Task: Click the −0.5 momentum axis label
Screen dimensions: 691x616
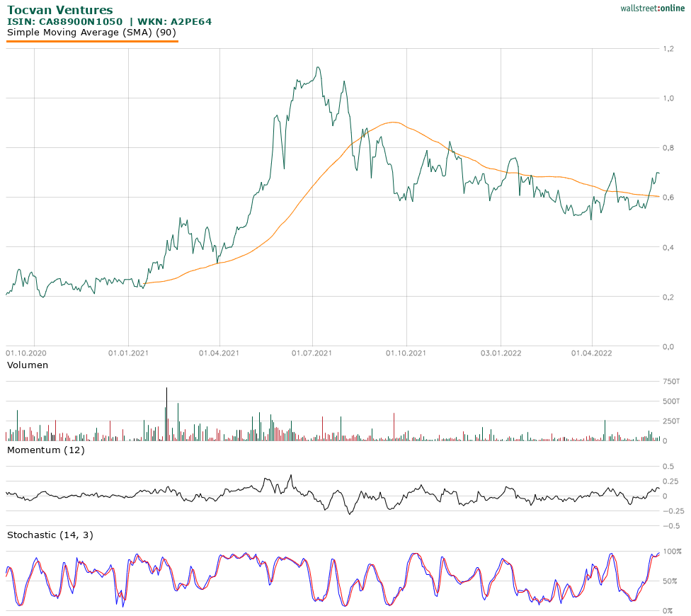Action: coord(672,525)
